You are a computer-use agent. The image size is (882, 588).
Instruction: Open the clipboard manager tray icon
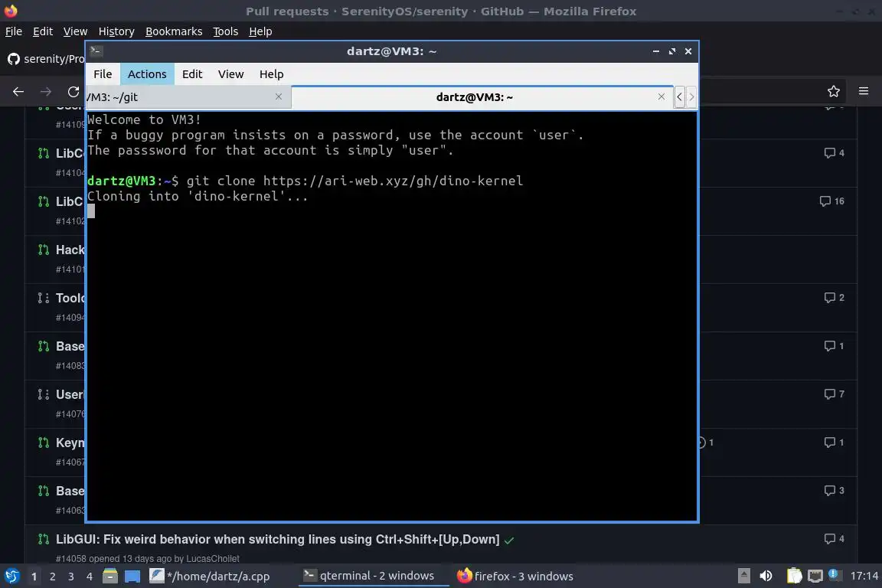[794, 576]
